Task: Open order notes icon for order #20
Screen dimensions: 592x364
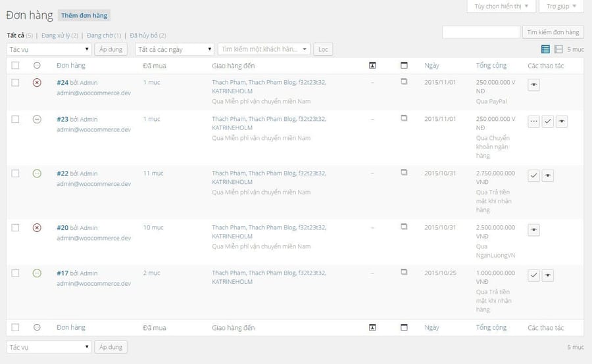Action: click(404, 227)
